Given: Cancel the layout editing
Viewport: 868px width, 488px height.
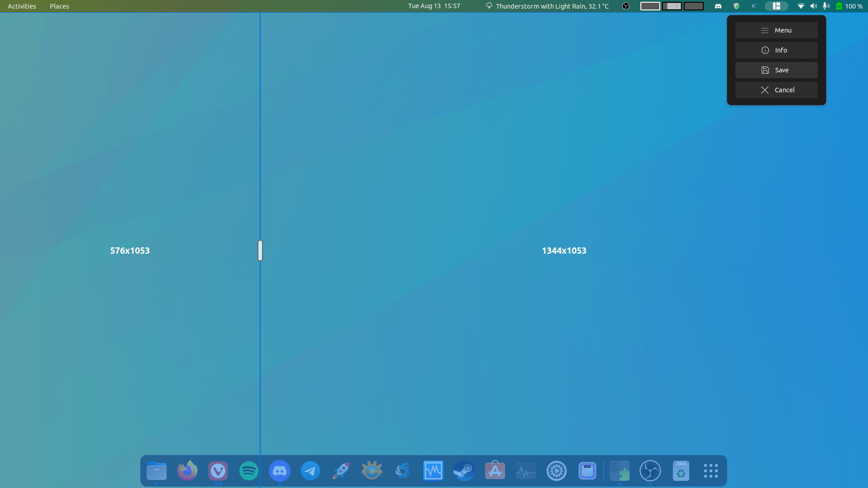Looking at the screenshot, I should coord(776,90).
